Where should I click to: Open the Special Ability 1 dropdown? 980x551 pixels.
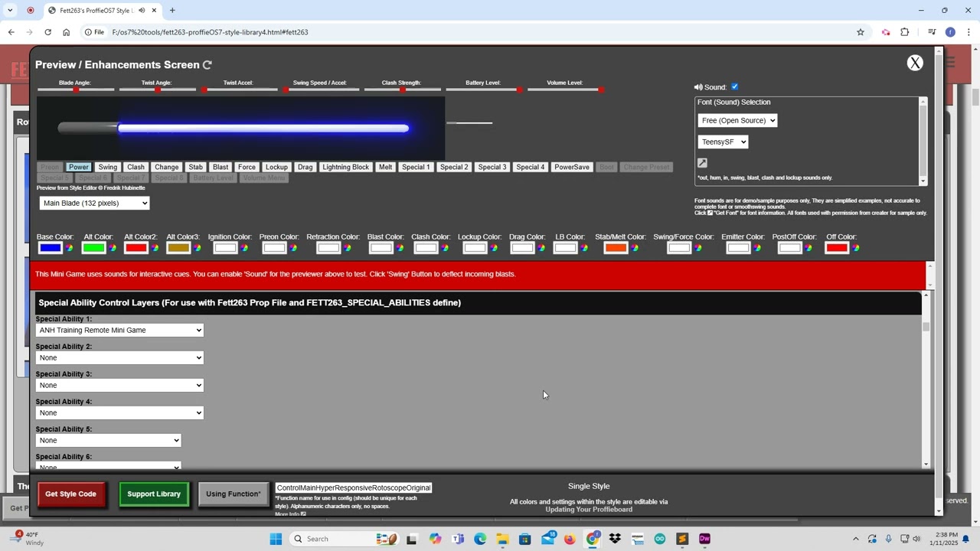tap(119, 330)
